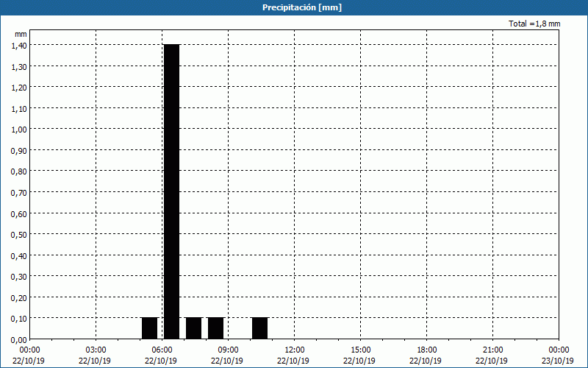Click the 1,40 y-axis label
Image resolution: width=588 pixels, height=368 pixels.
[x=19, y=46]
